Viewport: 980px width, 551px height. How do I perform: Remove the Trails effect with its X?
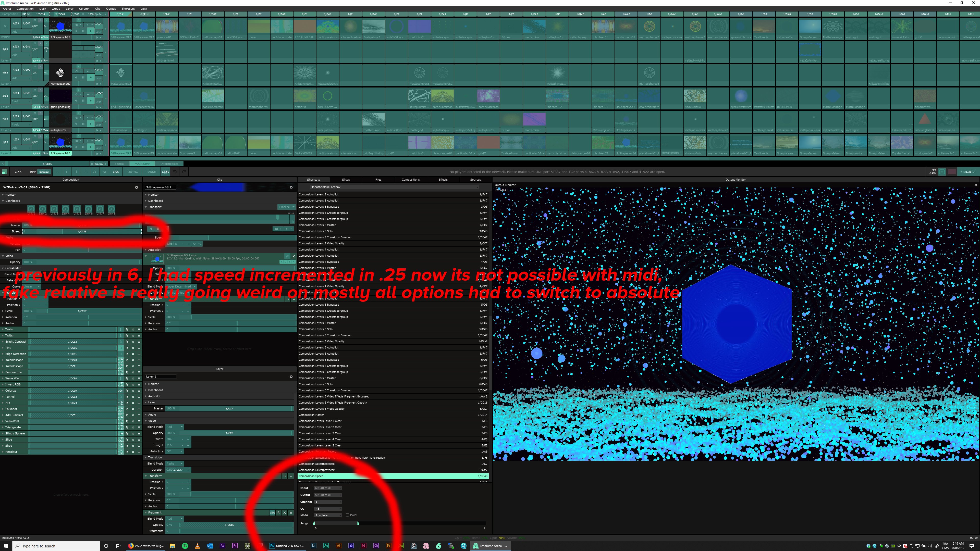[133, 329]
